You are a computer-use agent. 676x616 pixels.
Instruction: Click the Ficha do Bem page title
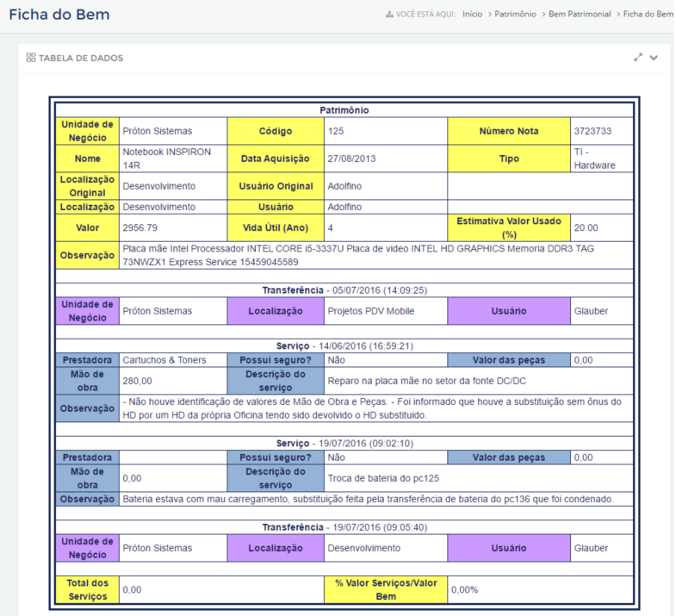click(59, 15)
